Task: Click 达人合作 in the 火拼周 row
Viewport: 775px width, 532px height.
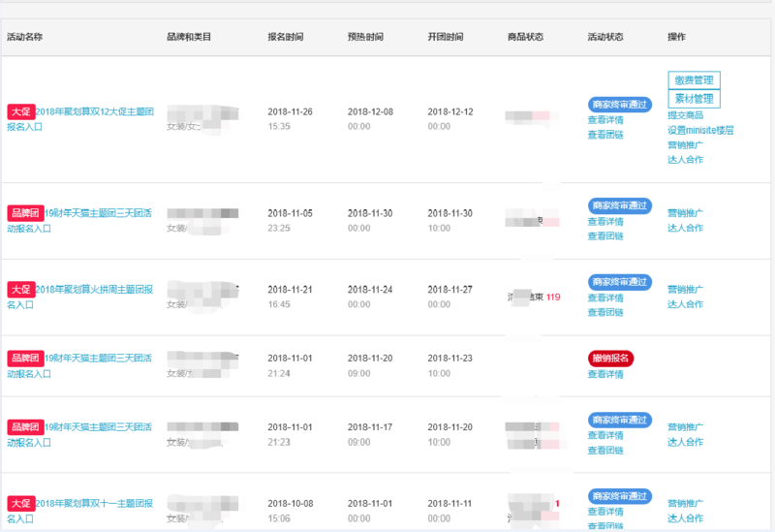Action: (685, 304)
